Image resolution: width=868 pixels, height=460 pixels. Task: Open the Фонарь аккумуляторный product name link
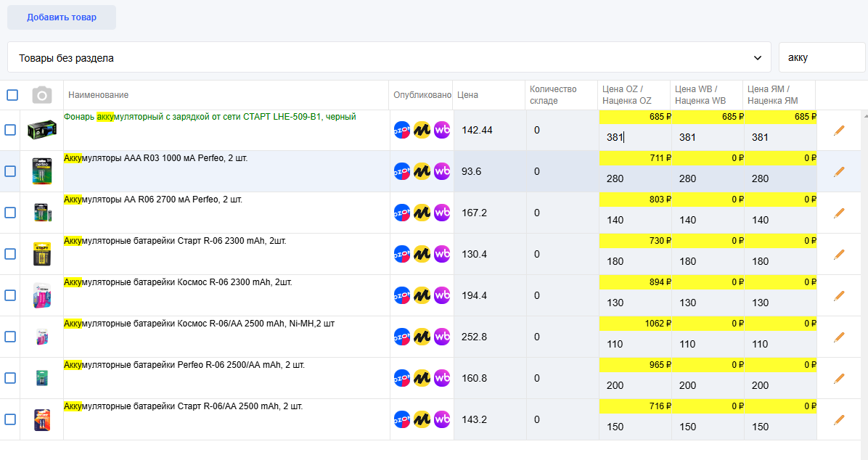(x=210, y=117)
